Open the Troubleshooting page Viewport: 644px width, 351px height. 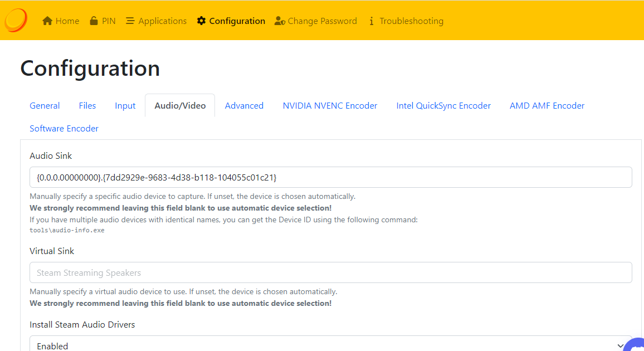point(406,21)
